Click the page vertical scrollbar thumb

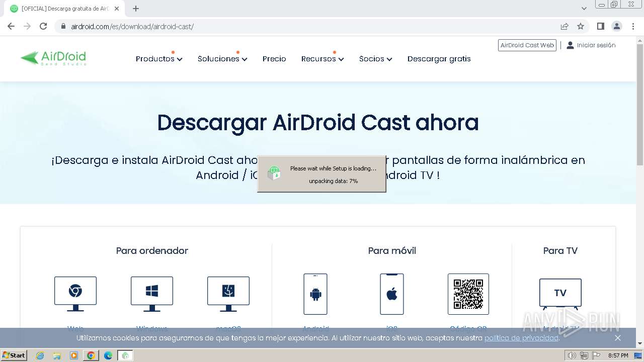click(x=640, y=104)
